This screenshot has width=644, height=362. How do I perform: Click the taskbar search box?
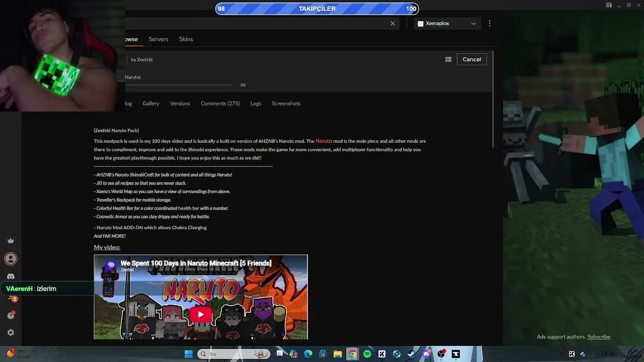pyautogui.click(x=233, y=354)
